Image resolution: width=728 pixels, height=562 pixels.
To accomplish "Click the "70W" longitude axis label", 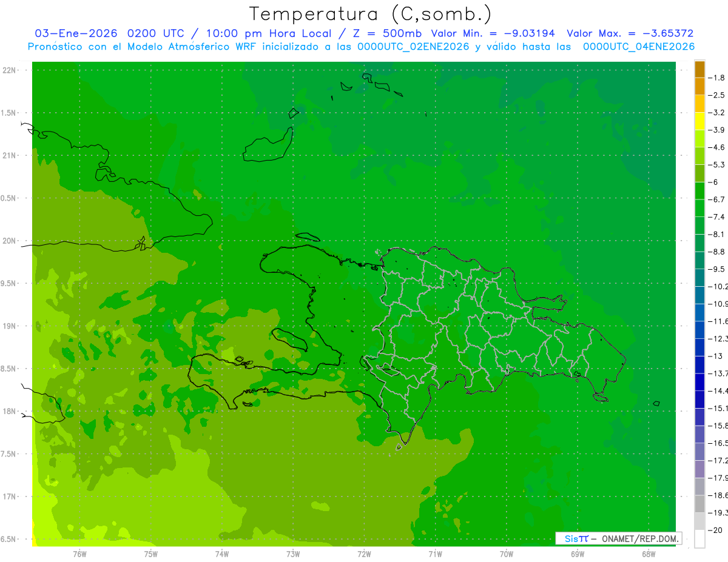I will [506, 554].
